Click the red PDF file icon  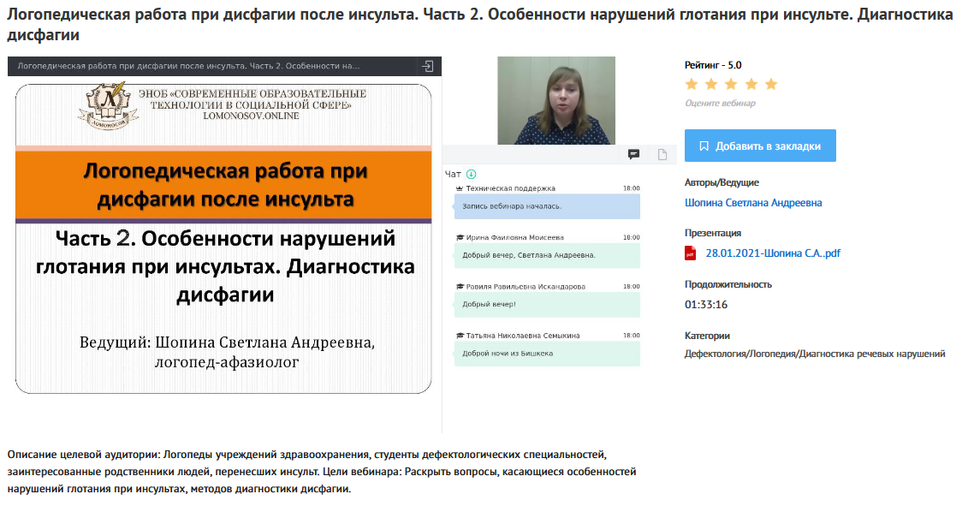click(691, 253)
